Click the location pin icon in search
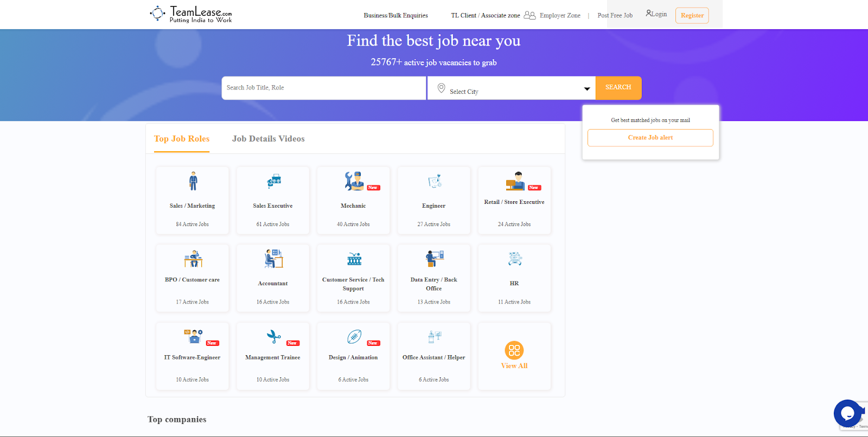Image resolution: width=868 pixels, height=437 pixels. pyautogui.click(x=442, y=88)
